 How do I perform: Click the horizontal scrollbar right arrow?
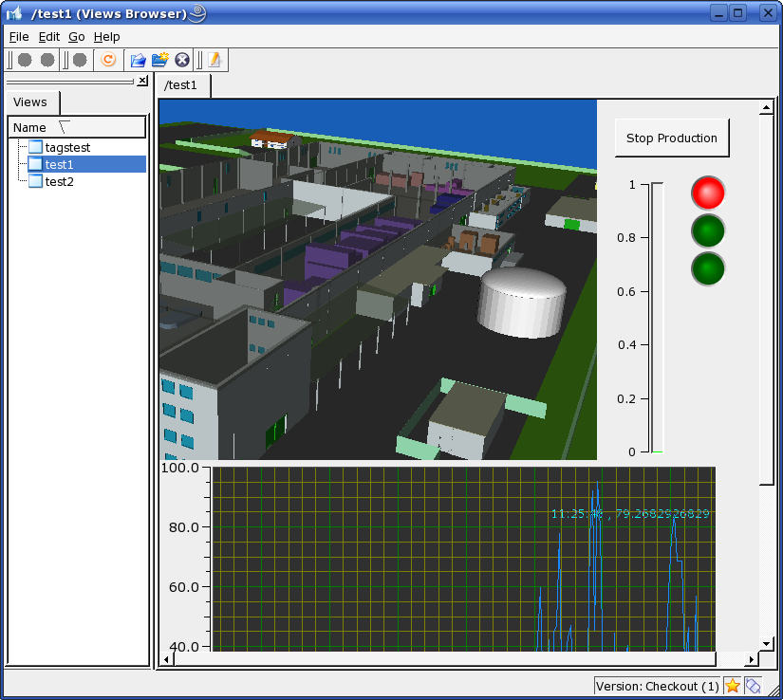[x=752, y=659]
